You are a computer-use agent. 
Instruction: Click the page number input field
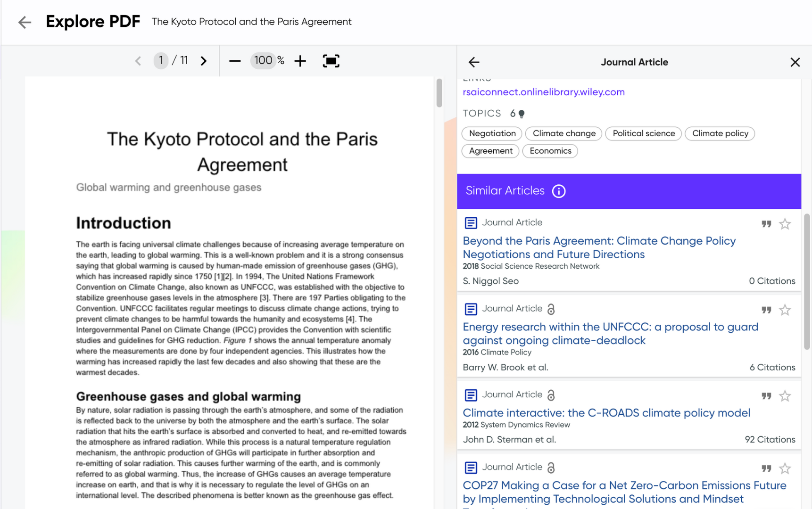(161, 60)
